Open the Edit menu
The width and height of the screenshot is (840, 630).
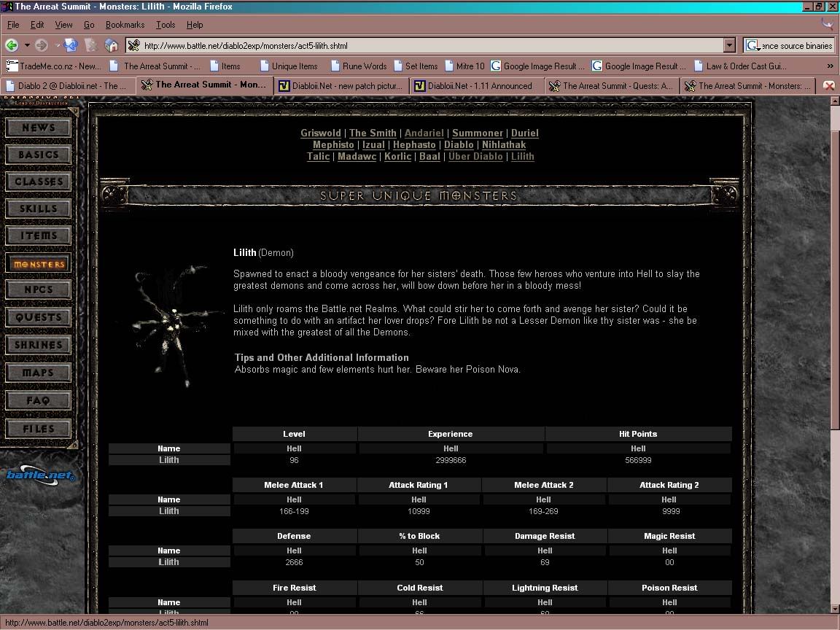coord(37,25)
